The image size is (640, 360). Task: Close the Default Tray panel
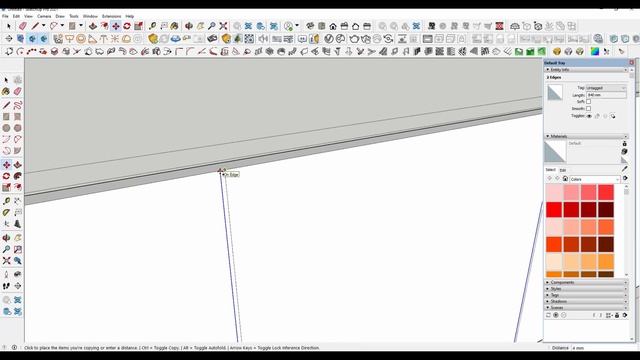[x=631, y=63]
